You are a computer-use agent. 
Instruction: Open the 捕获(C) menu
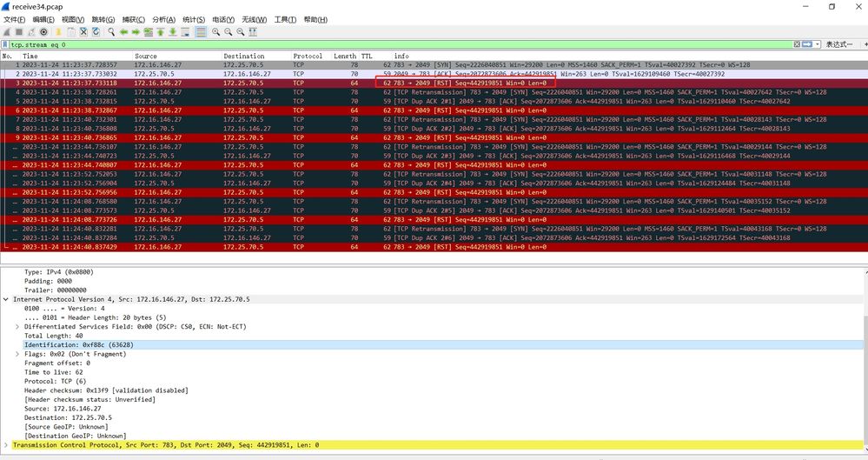click(x=134, y=19)
